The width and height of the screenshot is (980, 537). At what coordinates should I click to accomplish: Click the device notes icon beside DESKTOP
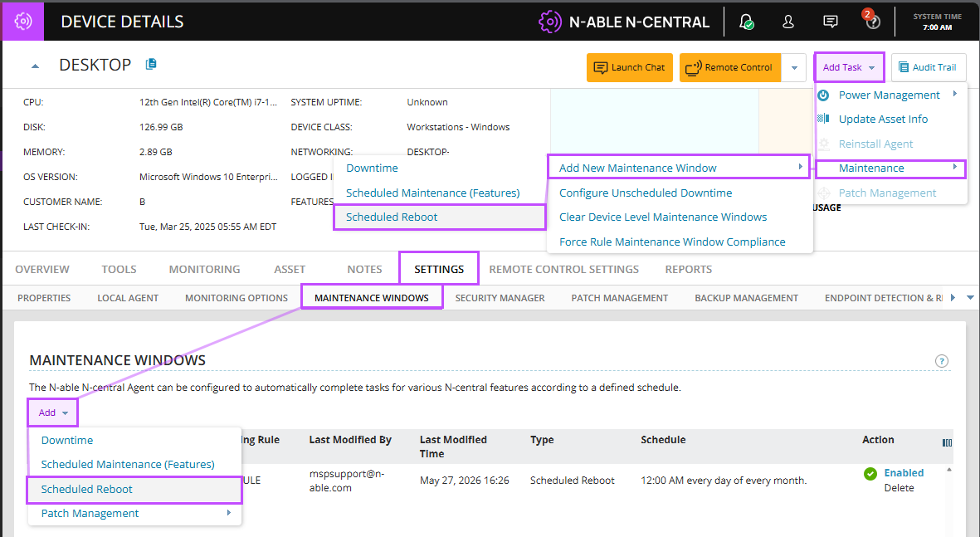(x=151, y=65)
